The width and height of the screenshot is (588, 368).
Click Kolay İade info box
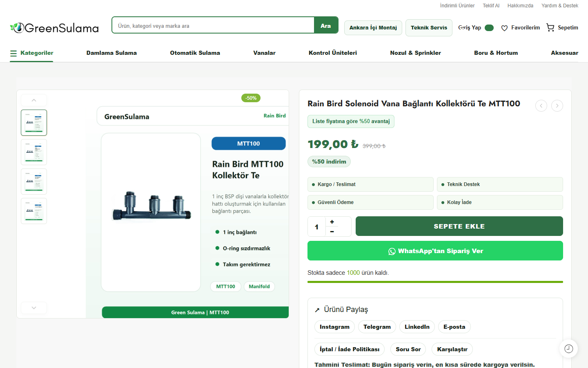pyautogui.click(x=500, y=202)
